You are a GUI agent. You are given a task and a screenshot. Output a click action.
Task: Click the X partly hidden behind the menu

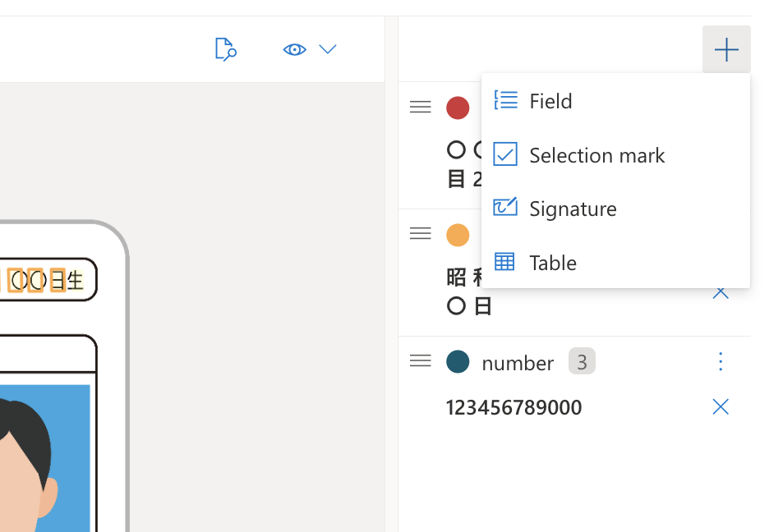pos(721,293)
